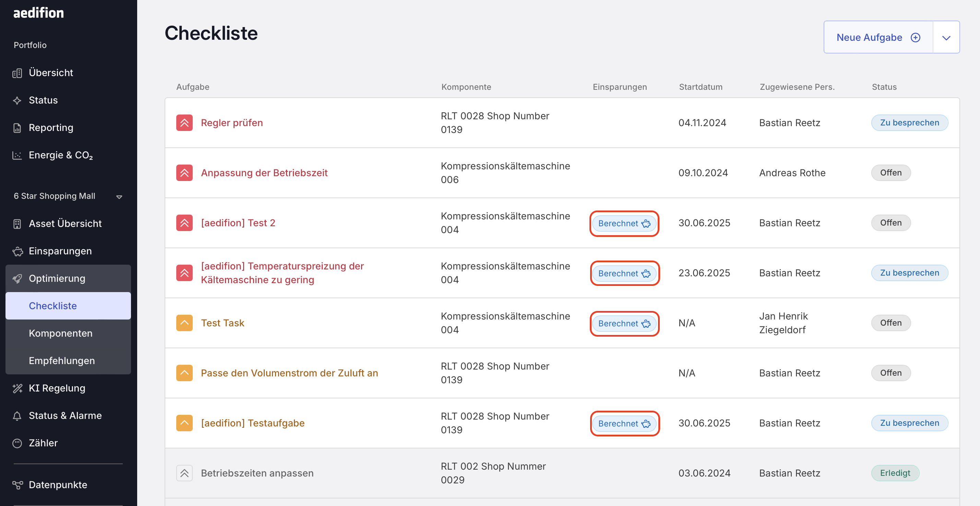Click Zu besprechen status for Temperaturspreizung task
980x506 pixels.
click(909, 273)
